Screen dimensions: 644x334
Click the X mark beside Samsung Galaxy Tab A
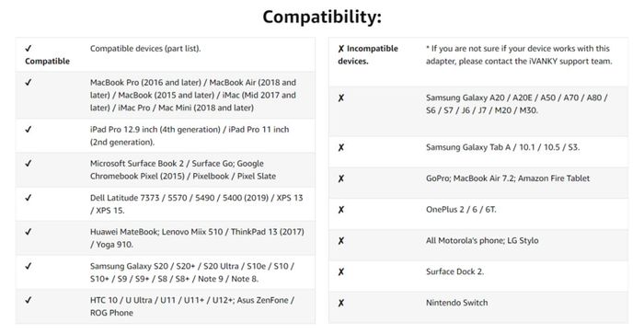pos(341,147)
